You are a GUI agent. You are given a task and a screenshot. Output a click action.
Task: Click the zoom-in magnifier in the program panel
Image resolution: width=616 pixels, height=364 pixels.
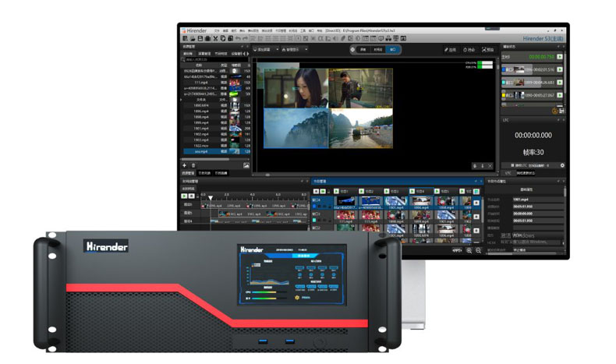[x=469, y=250]
